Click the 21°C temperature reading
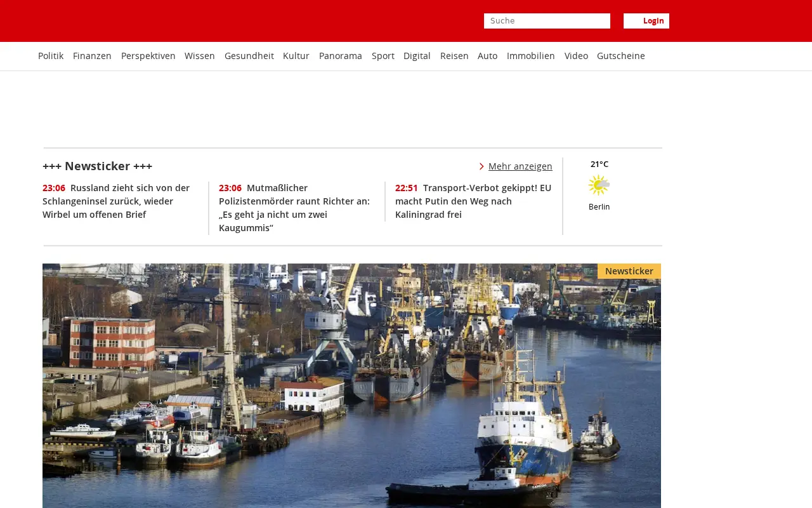This screenshot has height=508, width=812. (x=599, y=164)
